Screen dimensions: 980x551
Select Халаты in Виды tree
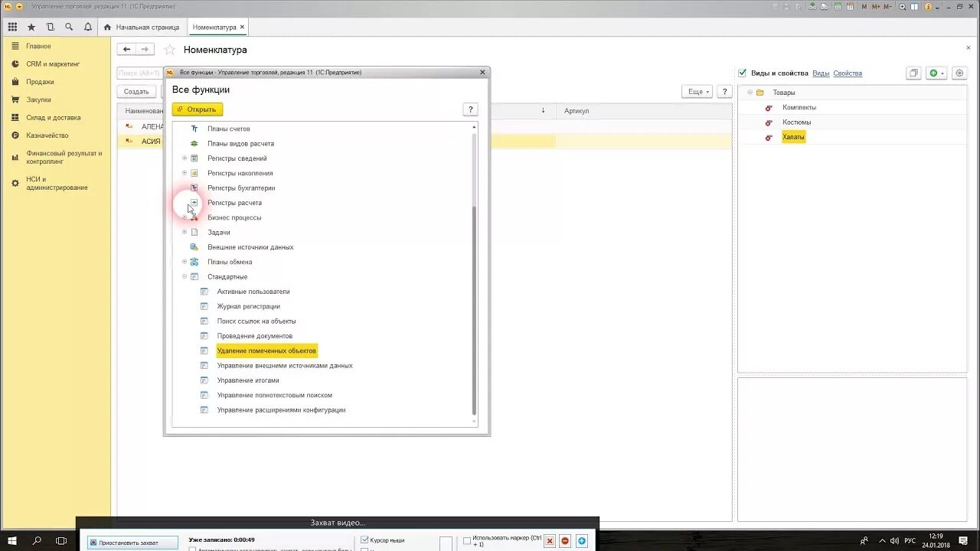pos(793,137)
